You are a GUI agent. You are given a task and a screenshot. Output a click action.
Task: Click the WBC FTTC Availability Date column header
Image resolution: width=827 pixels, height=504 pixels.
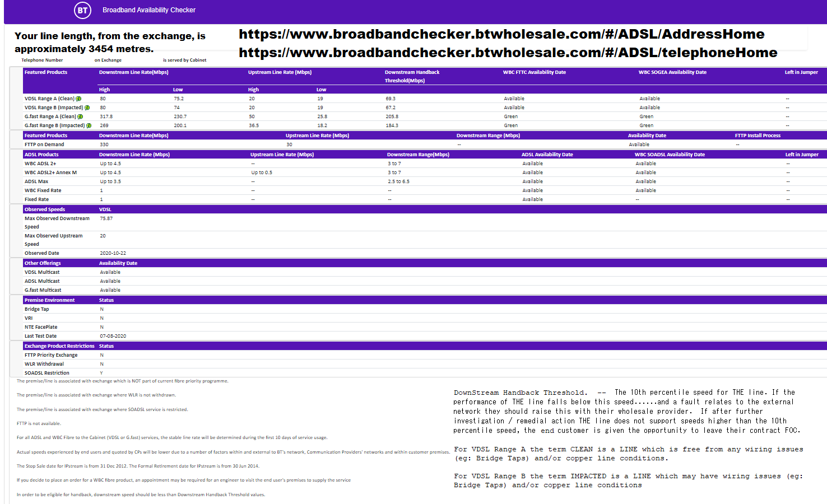(x=534, y=72)
